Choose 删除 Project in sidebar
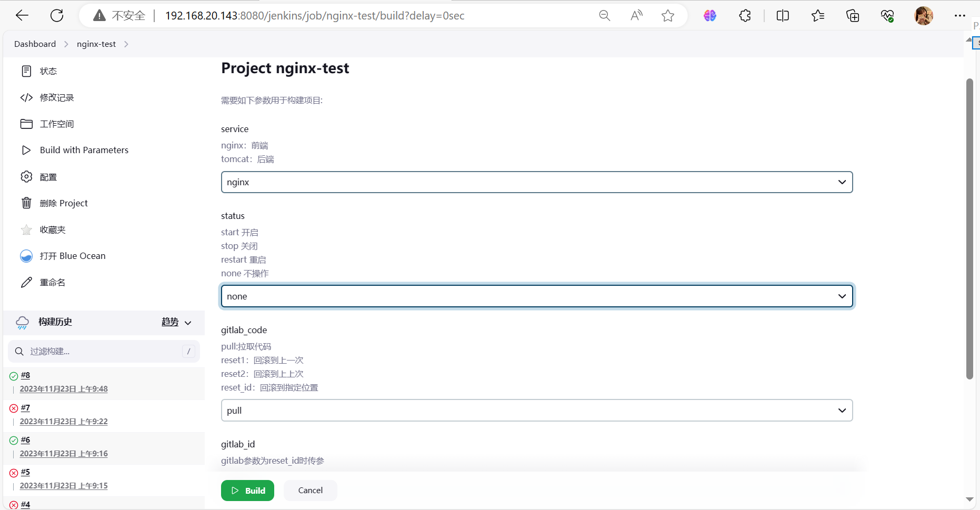The image size is (980, 510). (x=64, y=203)
